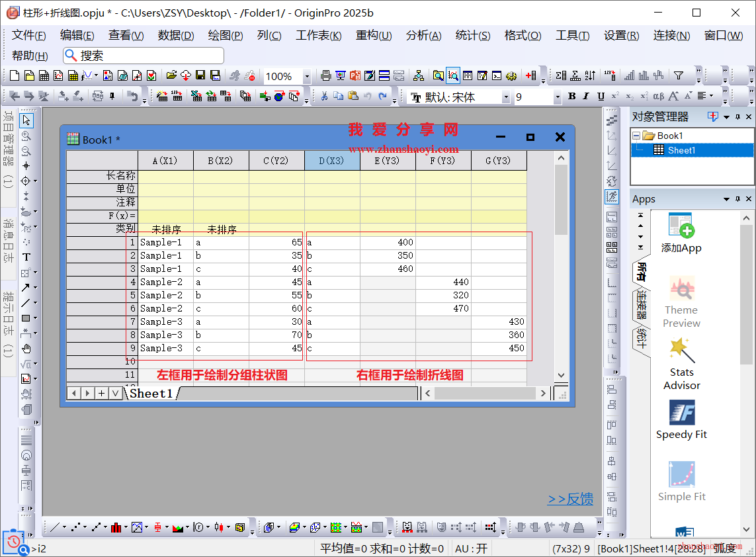Open the zoom level 100% dropdown

(x=306, y=77)
